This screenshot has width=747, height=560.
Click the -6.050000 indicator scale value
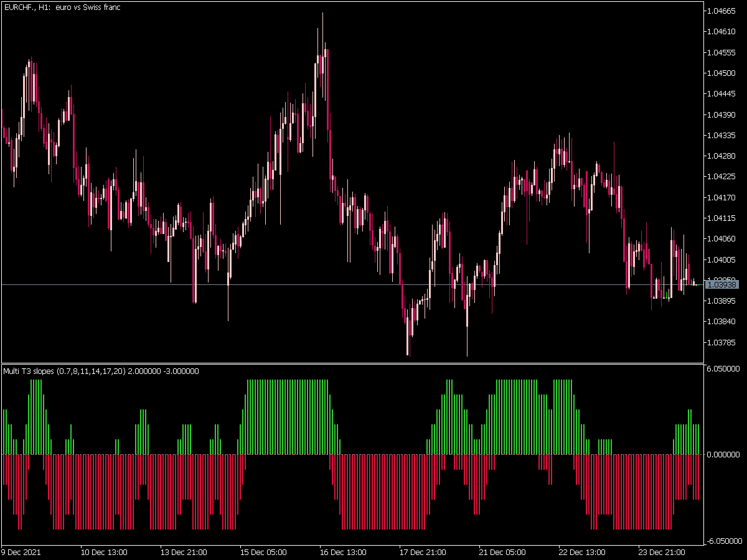(x=723, y=541)
